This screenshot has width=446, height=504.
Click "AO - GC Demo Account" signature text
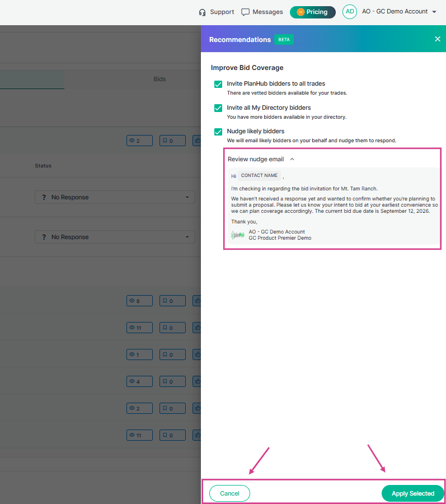point(276,232)
